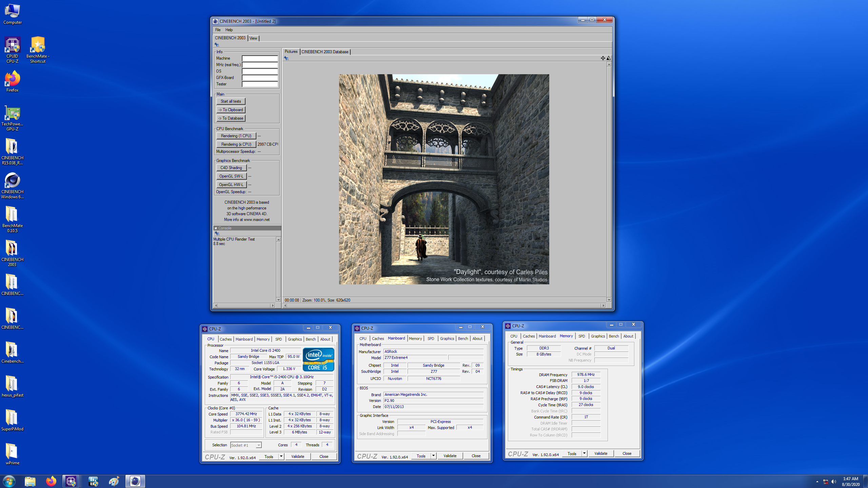Run OpenGL SW-L test
This screenshot has width=868, height=488.
coord(231,176)
